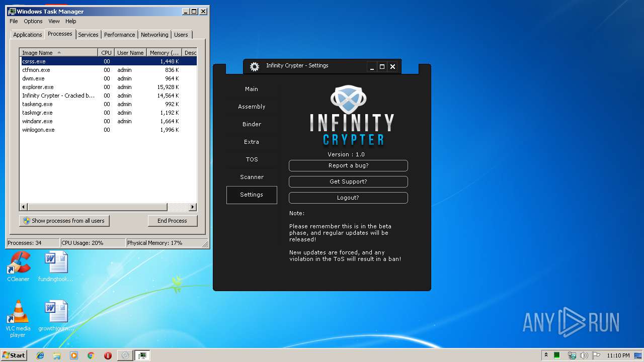The height and width of the screenshot is (362, 644).
Task: Open the Assembly section in Infinity Crypter
Action: pyautogui.click(x=252, y=107)
